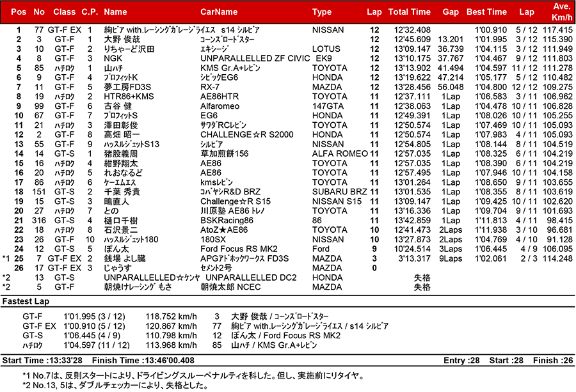
Task: Click the "C.P." column header
Action: click(90, 12)
